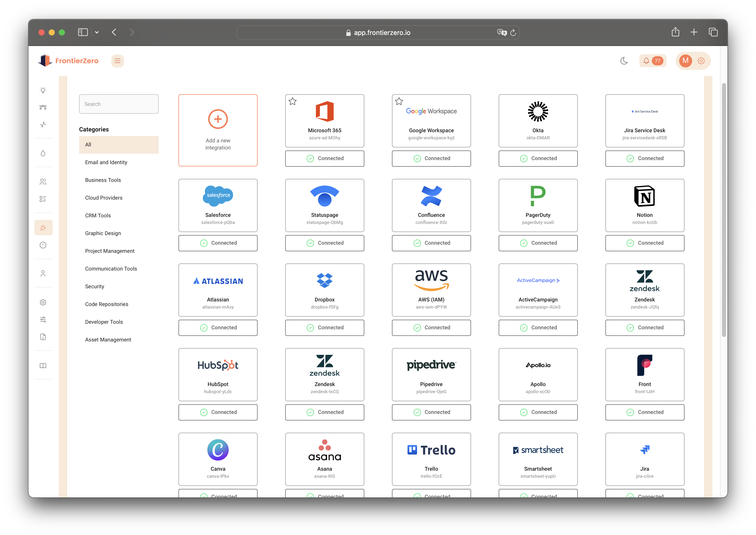756x535 pixels.
Task: Click the integrations Search field
Action: 119,104
